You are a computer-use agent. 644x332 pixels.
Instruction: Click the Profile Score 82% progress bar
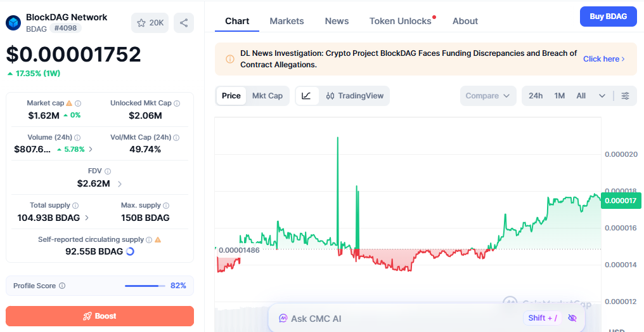point(145,286)
